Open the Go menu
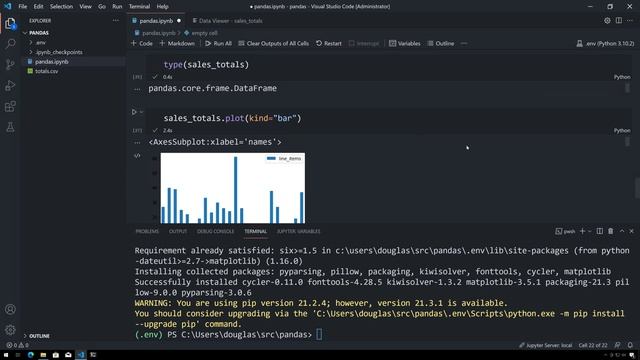The height and width of the screenshot is (360, 640). [102, 7]
